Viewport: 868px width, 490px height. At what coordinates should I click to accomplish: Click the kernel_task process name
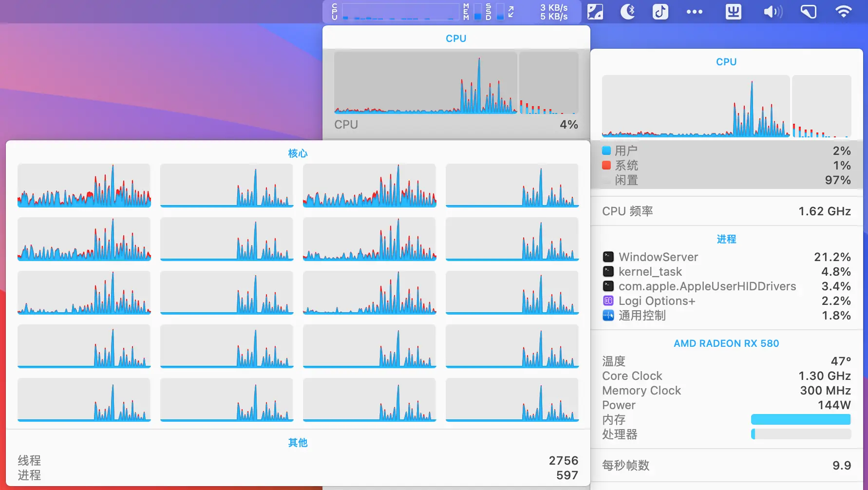pyautogui.click(x=650, y=271)
